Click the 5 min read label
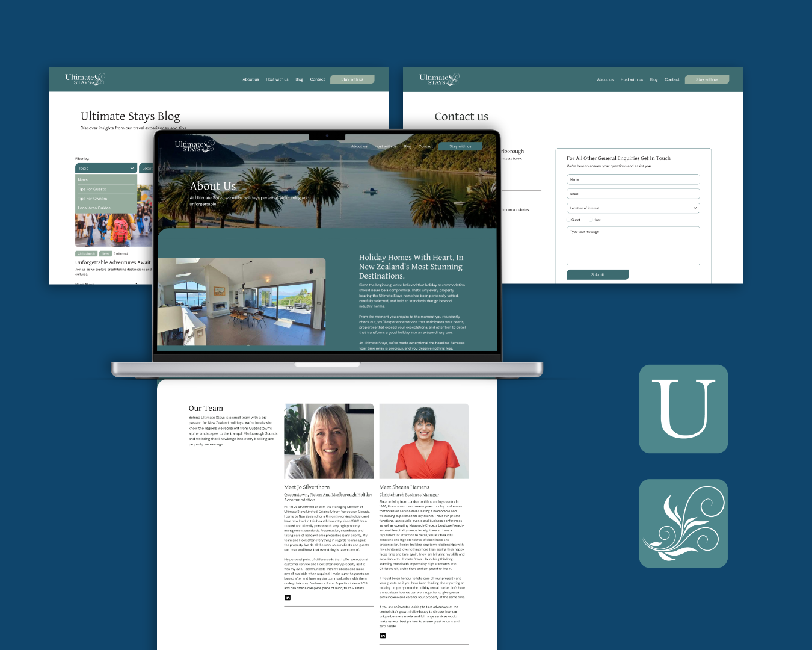 121,253
